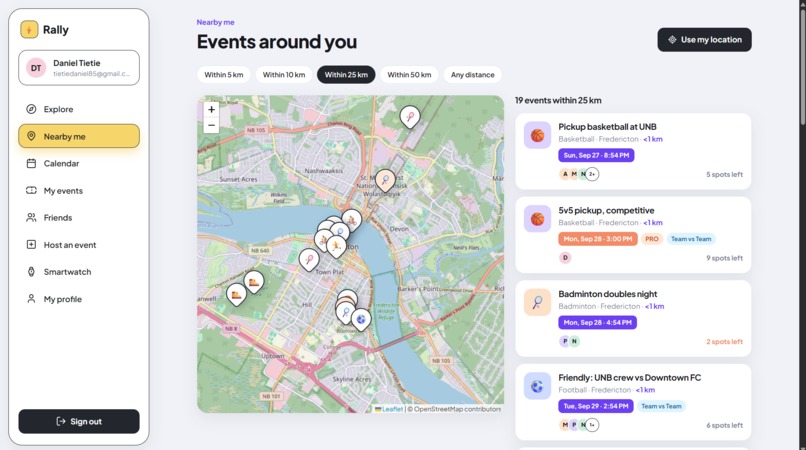Click the football map marker near Wildlife Refuge

[x=361, y=320]
